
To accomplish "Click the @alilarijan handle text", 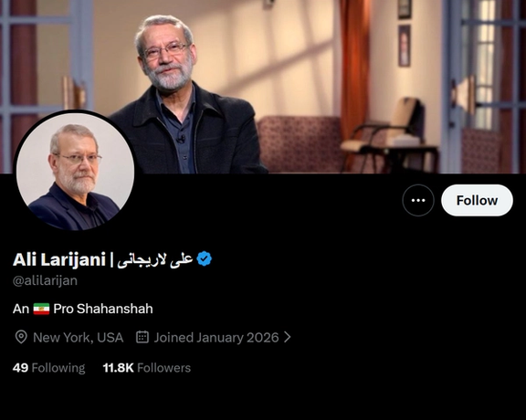I will pos(45,280).
